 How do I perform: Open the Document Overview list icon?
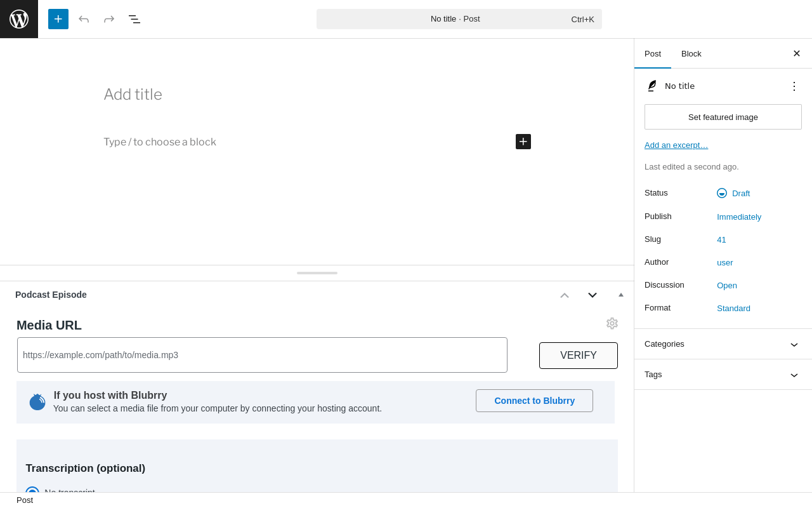(x=134, y=19)
